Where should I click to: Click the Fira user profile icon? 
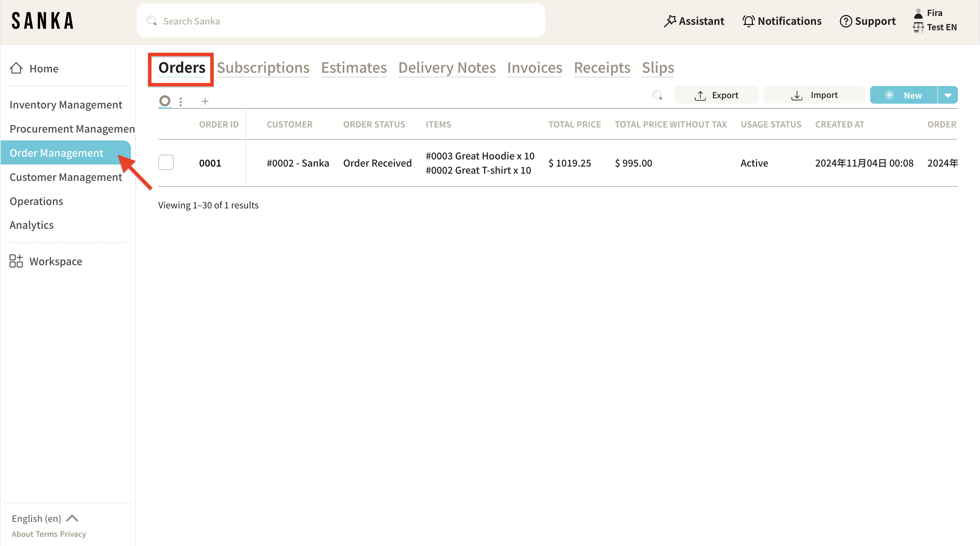point(918,13)
